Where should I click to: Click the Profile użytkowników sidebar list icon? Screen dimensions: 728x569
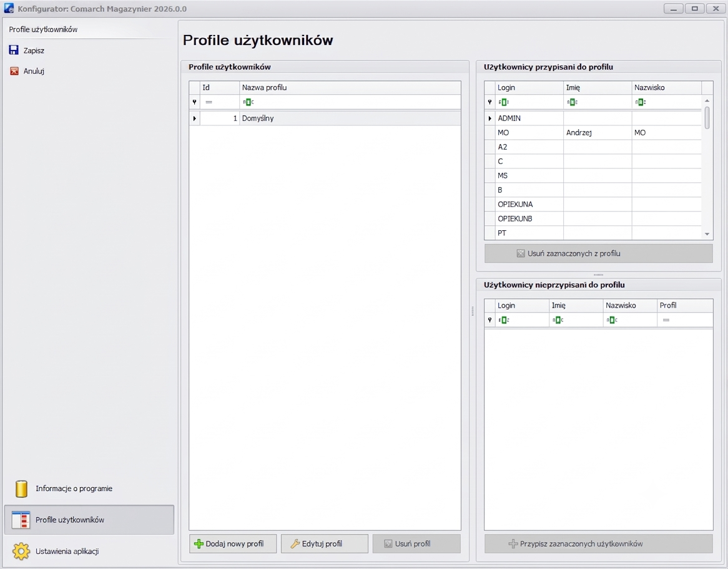[x=21, y=520]
